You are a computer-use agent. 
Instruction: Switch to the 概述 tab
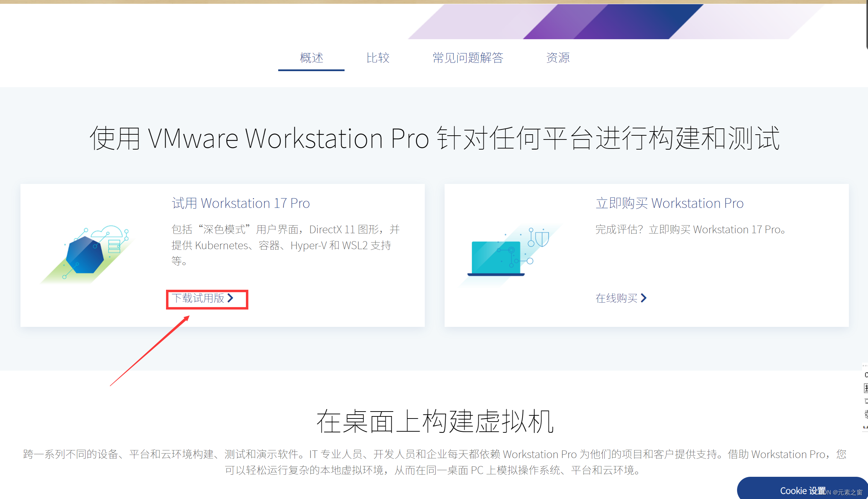pyautogui.click(x=311, y=58)
